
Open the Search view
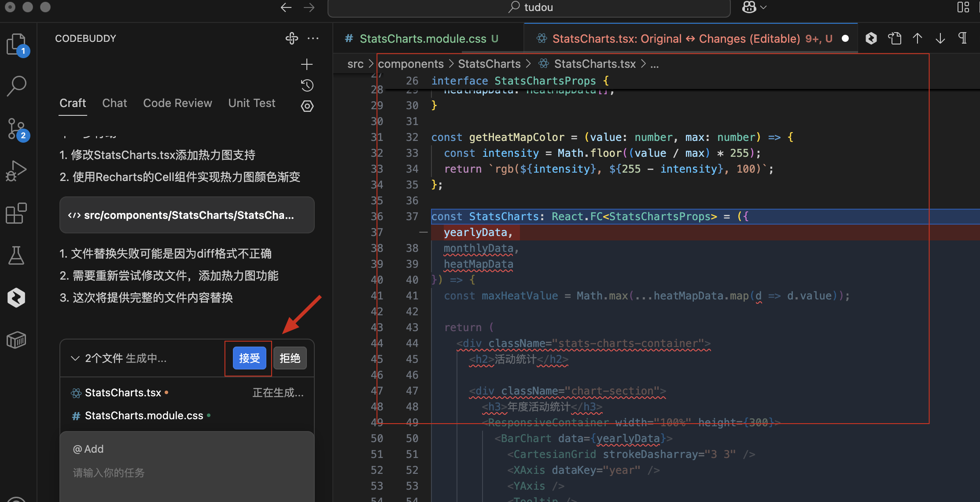(17, 86)
